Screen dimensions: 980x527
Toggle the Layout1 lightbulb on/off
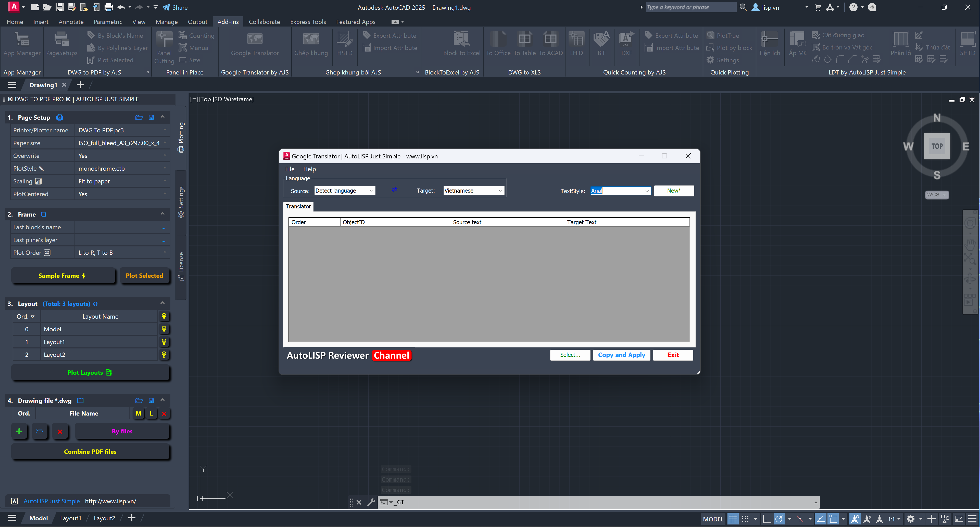(x=164, y=342)
